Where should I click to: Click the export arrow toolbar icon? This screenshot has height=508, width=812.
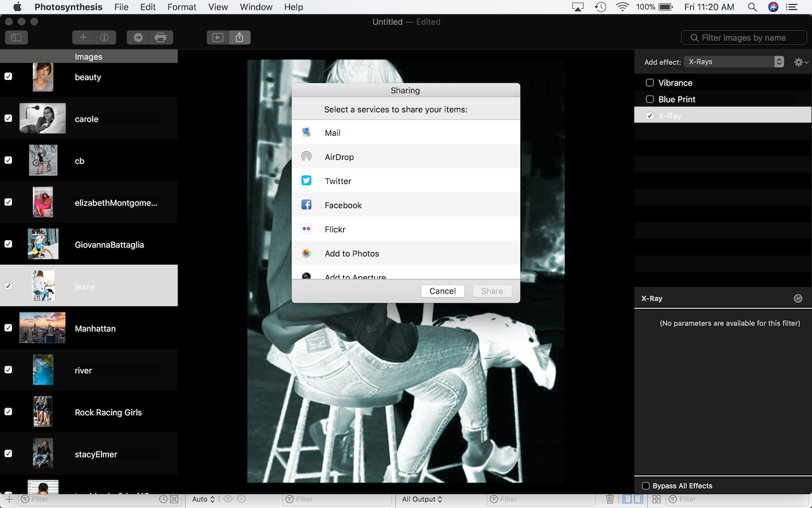[x=138, y=37]
